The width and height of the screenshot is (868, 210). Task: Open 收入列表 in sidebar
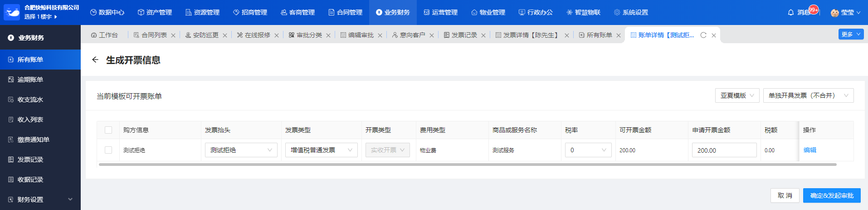tap(40, 120)
